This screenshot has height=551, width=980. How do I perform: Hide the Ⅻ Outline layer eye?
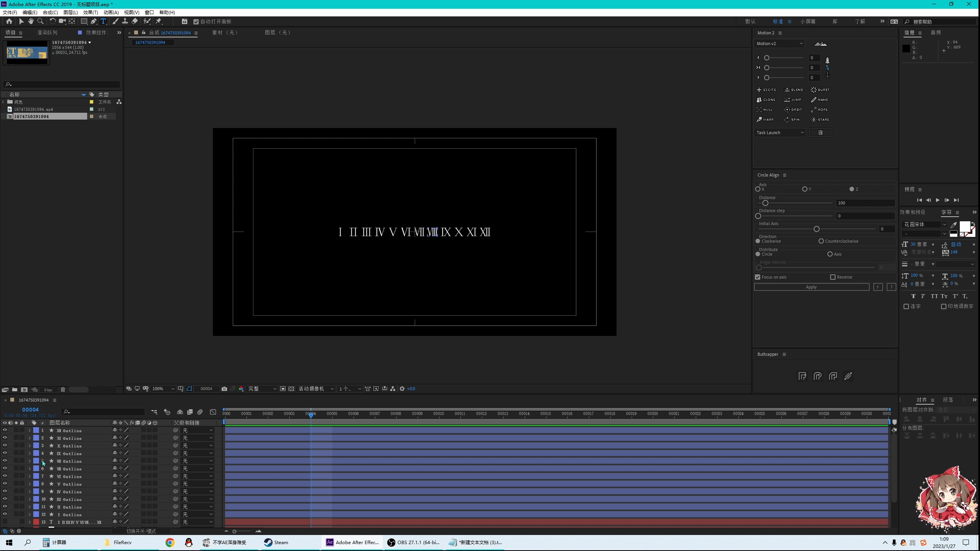(5, 430)
